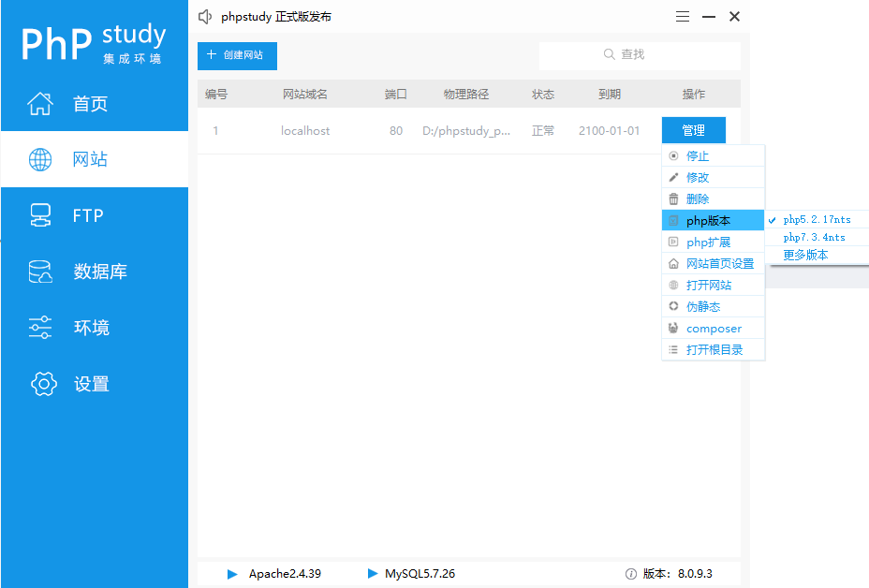
Task: Toggle 伪静态 rewrite option
Action: point(712,306)
